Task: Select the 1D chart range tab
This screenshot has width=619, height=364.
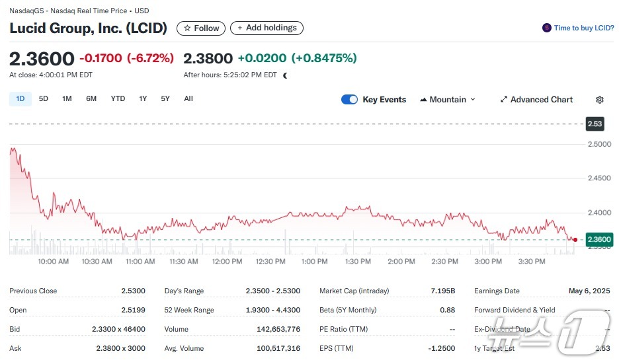Action: tap(20, 98)
